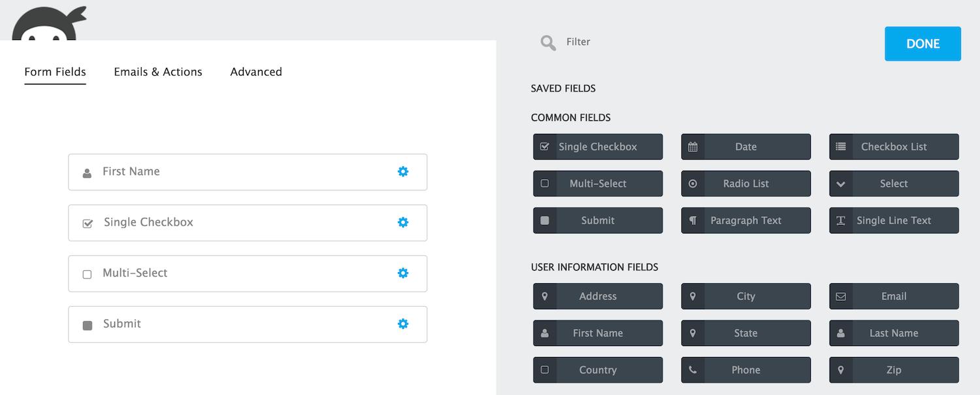Click calendar icon on Date field button

693,147
